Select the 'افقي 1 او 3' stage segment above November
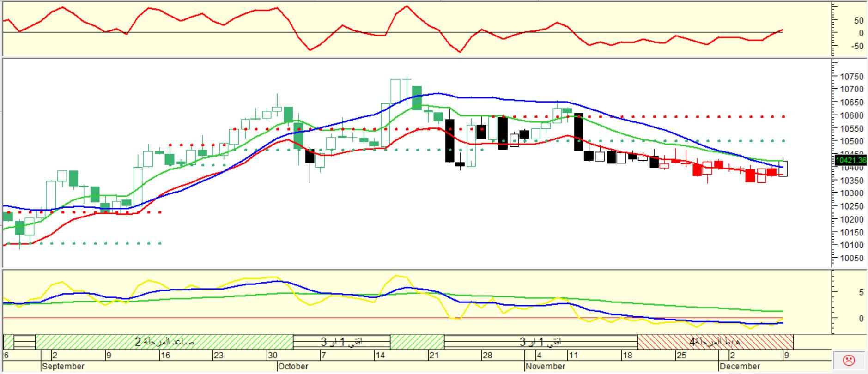Screen dimensions: 868x374 coord(541,342)
